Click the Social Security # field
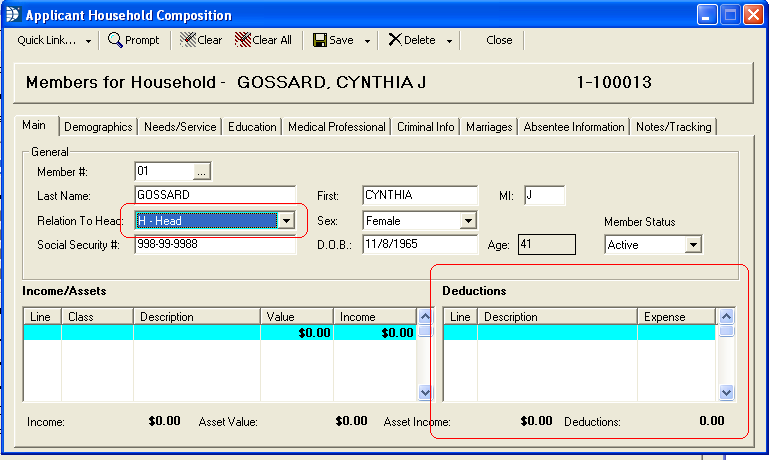 click(215, 244)
